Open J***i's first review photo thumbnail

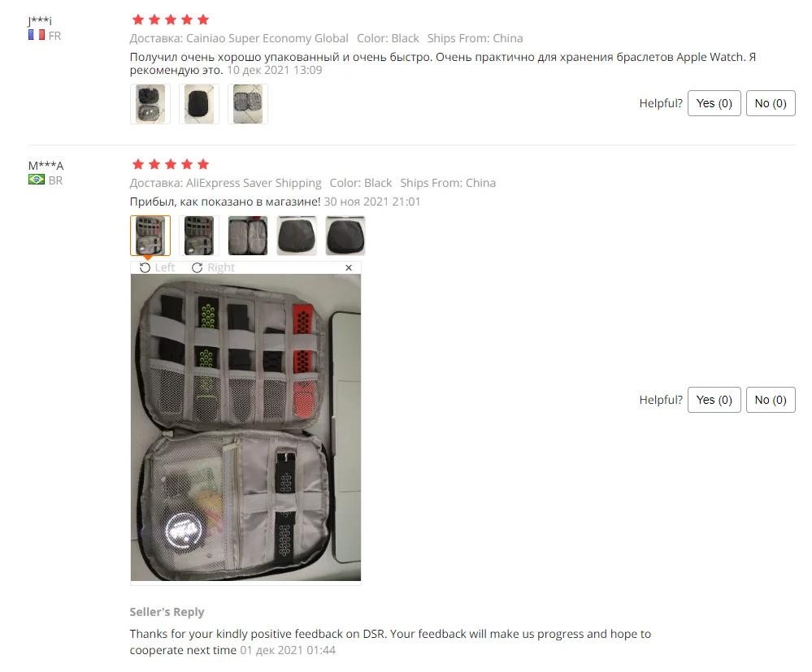(x=150, y=104)
